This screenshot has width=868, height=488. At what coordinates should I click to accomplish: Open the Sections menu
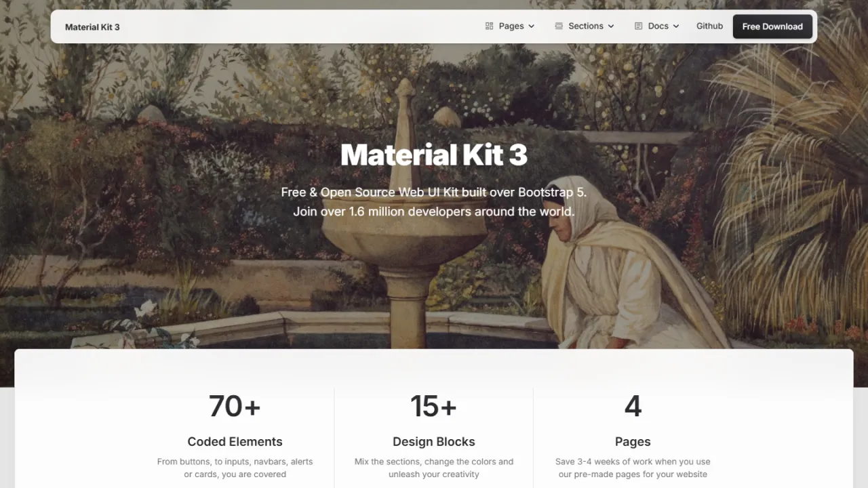pyautogui.click(x=585, y=26)
